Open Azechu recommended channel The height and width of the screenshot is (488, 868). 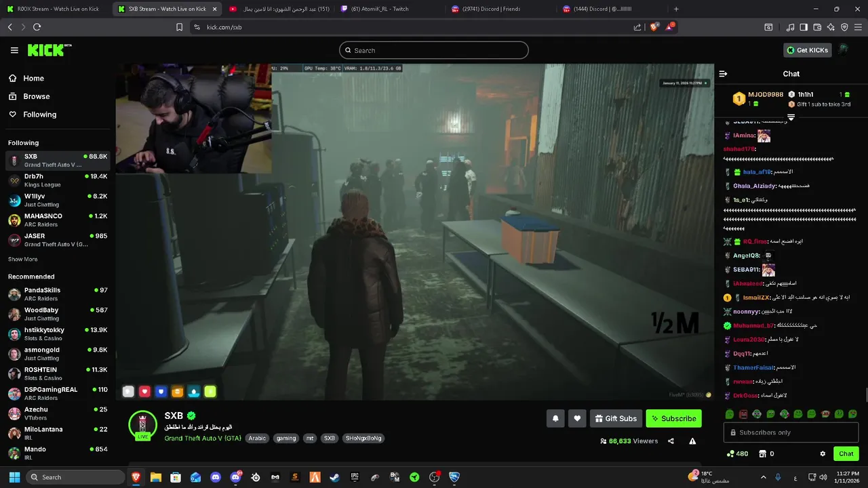[57, 413]
